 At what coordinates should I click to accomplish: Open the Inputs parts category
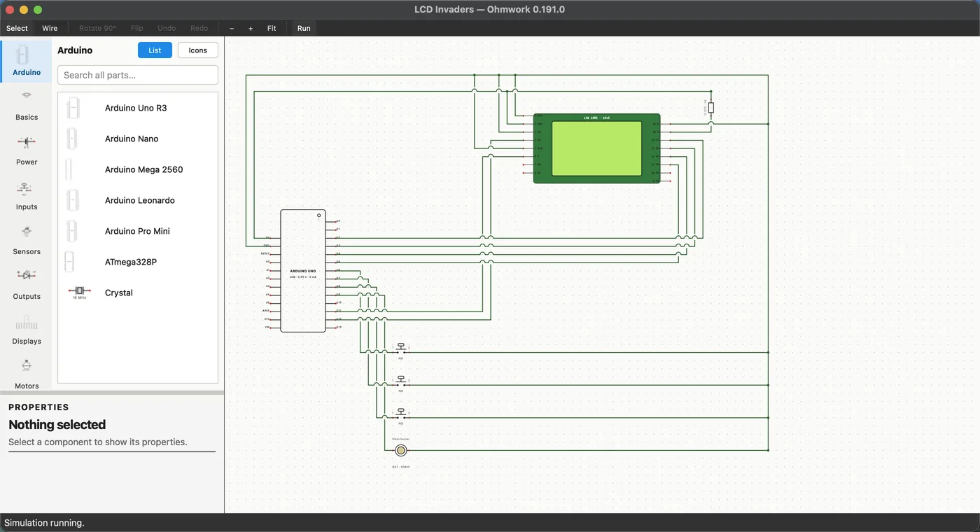(x=26, y=195)
